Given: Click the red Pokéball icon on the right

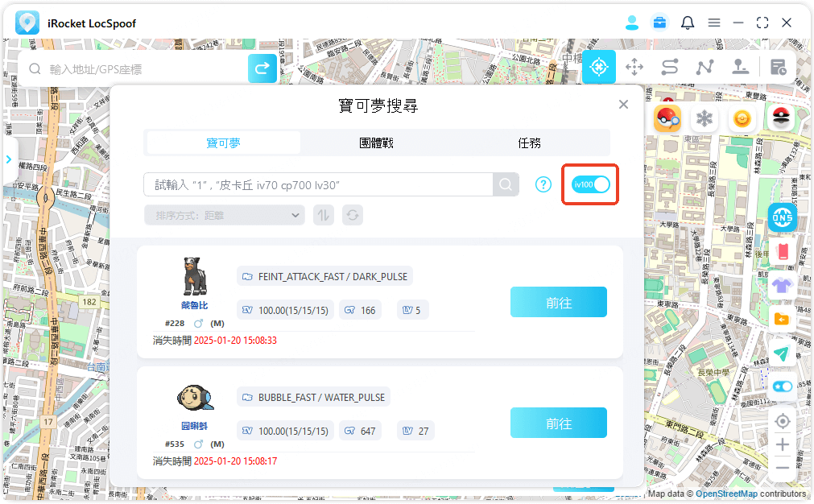Looking at the screenshot, I should [781, 118].
